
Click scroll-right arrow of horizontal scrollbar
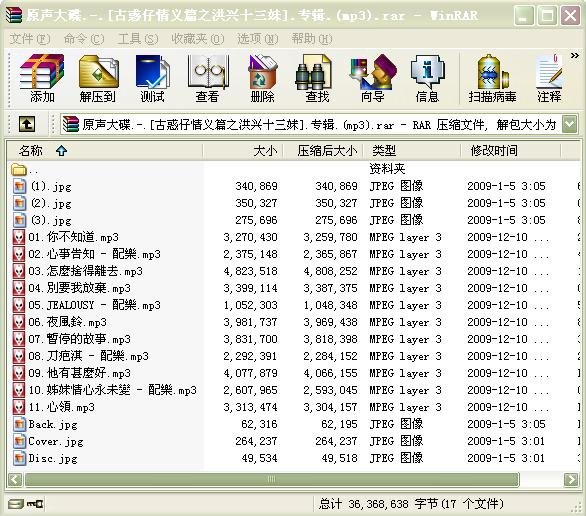tap(571, 479)
